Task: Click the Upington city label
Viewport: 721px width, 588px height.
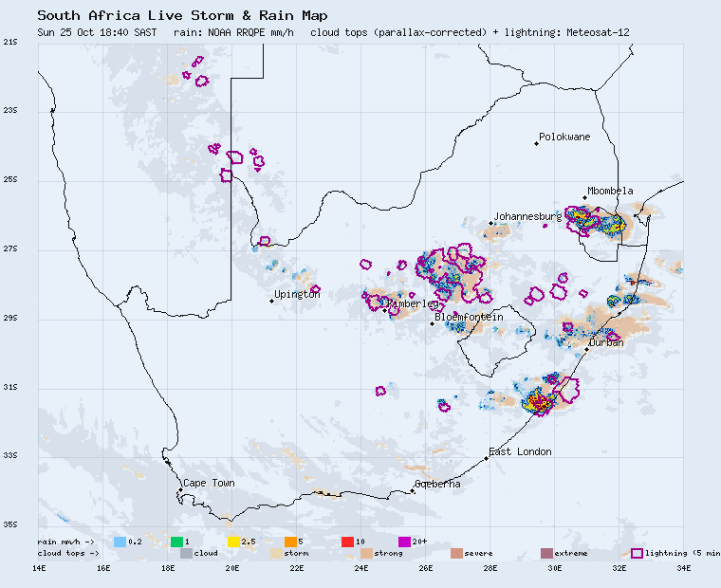Action: tap(297, 294)
